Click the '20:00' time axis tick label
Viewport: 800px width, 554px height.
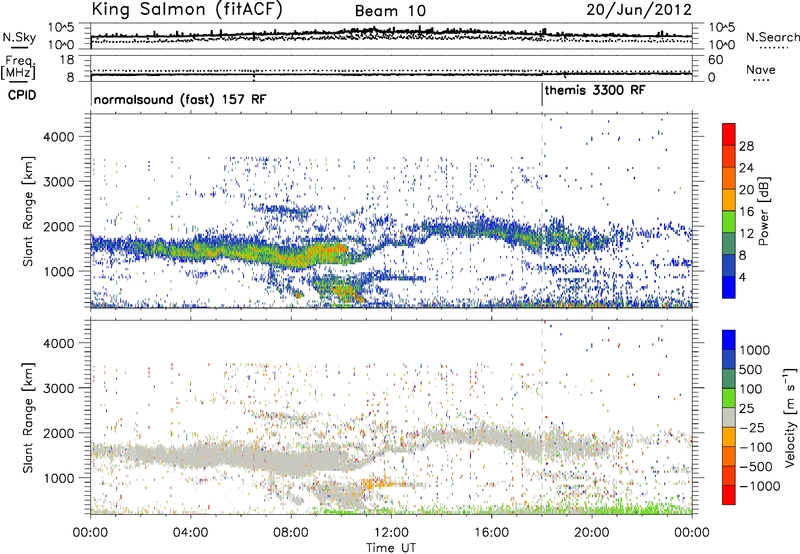tap(592, 533)
